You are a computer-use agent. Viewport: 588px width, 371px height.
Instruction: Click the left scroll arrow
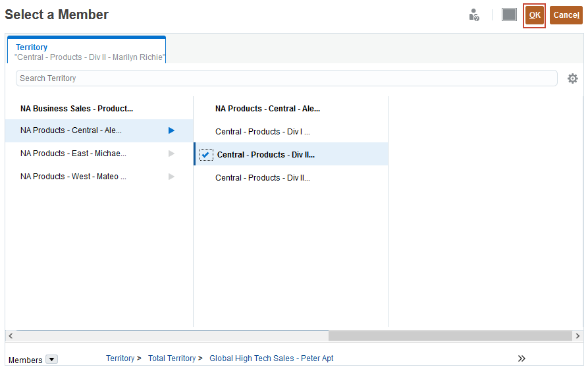(x=11, y=336)
